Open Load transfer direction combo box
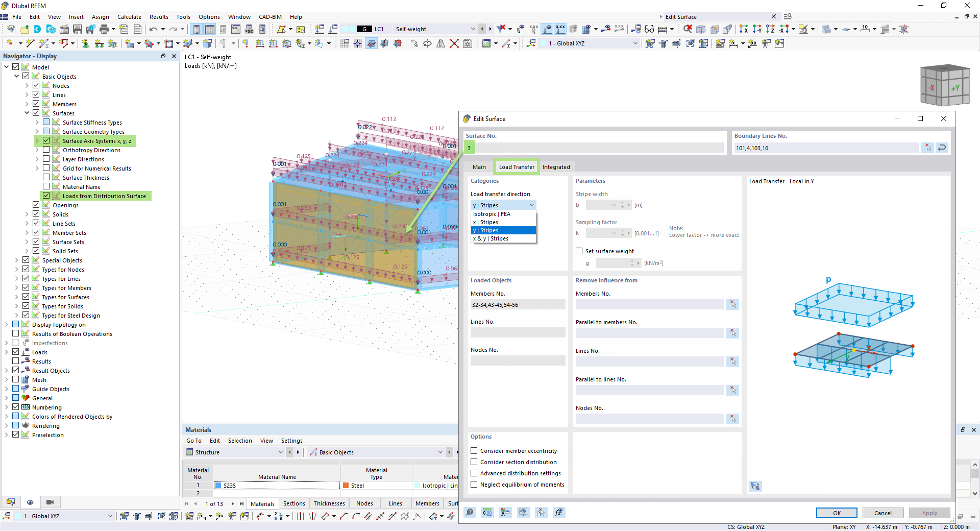The width and height of the screenshot is (980, 531). [503, 205]
